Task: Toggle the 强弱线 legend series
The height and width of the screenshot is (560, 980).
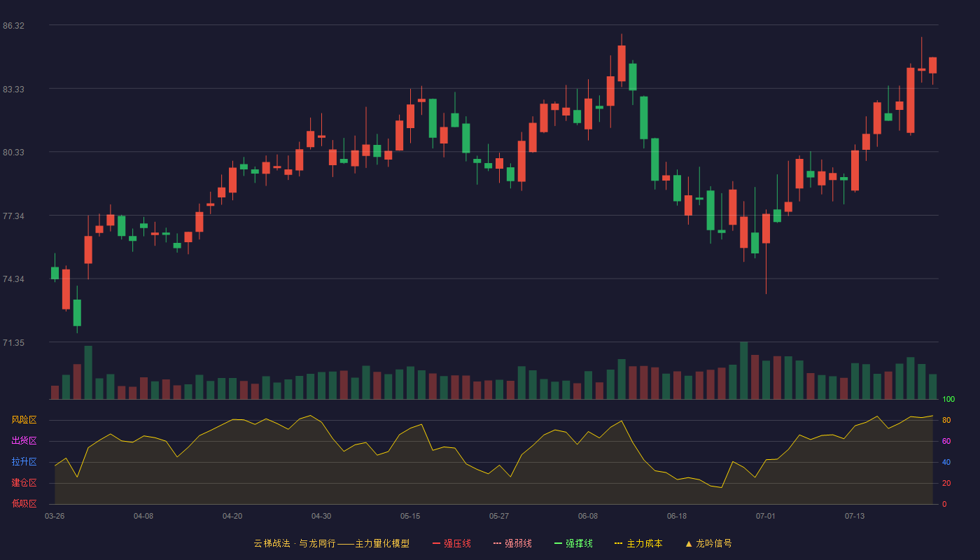Action: (513, 543)
